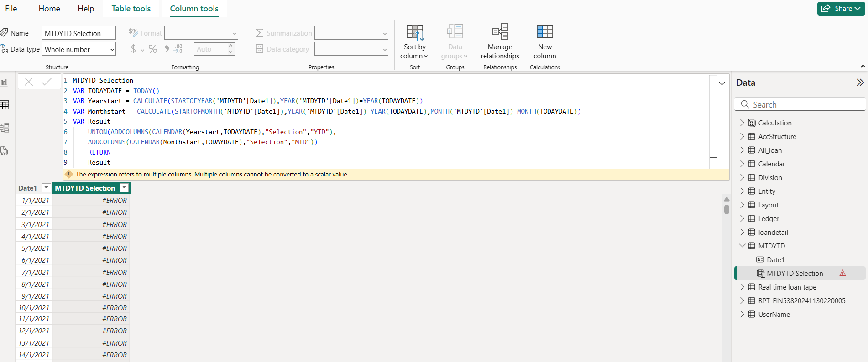Click the RETURN line in formula

(x=99, y=152)
